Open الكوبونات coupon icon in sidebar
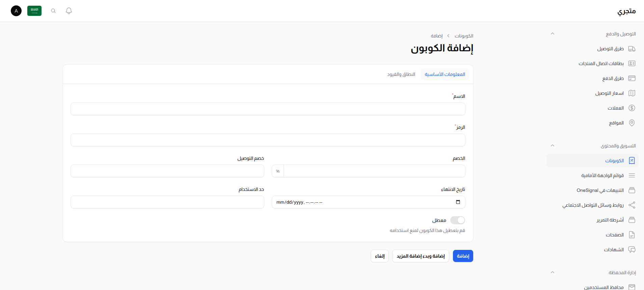The image size is (644, 290). pyautogui.click(x=632, y=161)
